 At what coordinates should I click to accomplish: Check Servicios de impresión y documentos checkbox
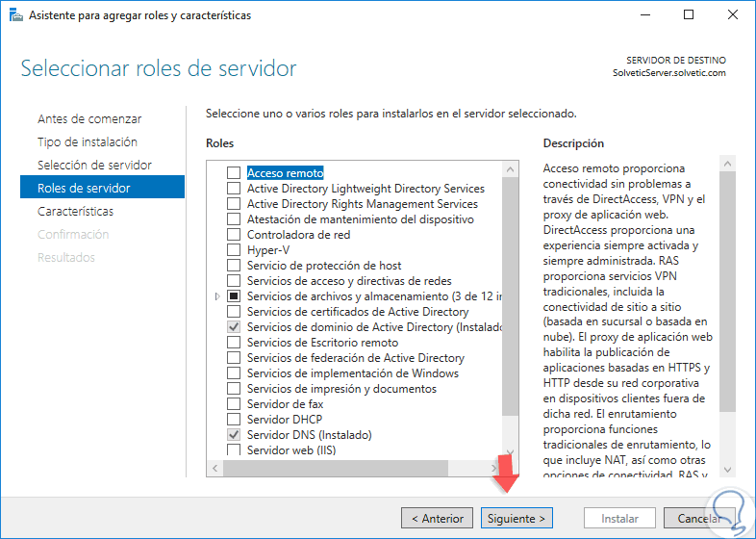point(234,389)
